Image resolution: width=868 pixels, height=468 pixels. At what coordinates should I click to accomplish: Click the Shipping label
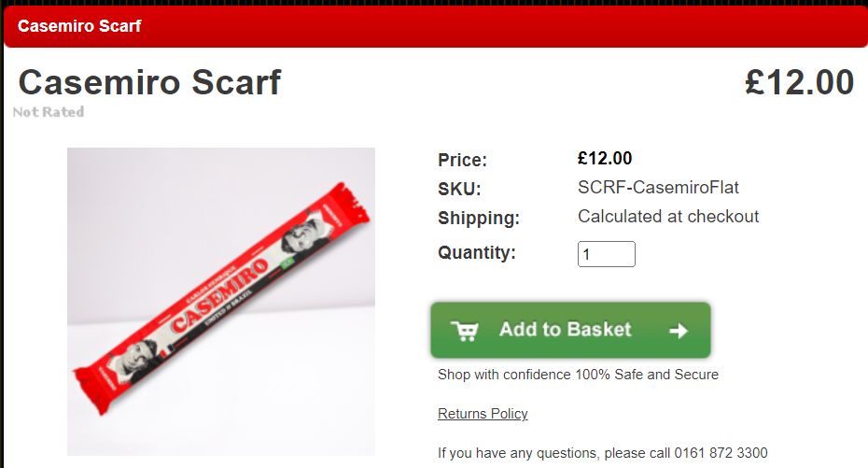pos(479,218)
